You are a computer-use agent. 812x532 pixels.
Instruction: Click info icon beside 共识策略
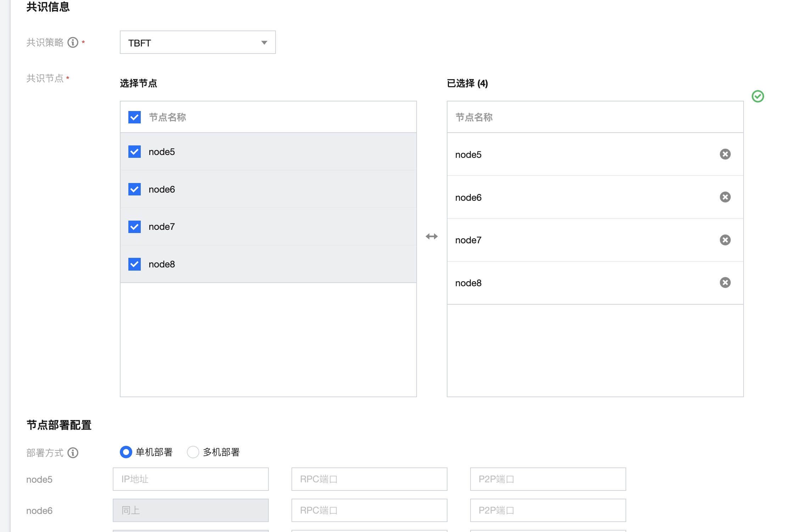coord(73,43)
